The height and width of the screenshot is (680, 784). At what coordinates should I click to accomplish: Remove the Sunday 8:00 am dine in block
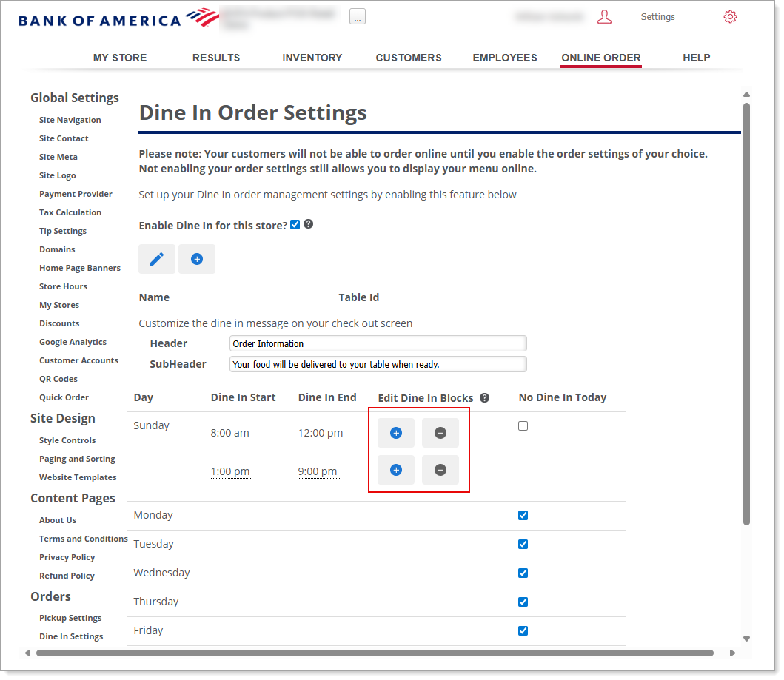tap(440, 432)
